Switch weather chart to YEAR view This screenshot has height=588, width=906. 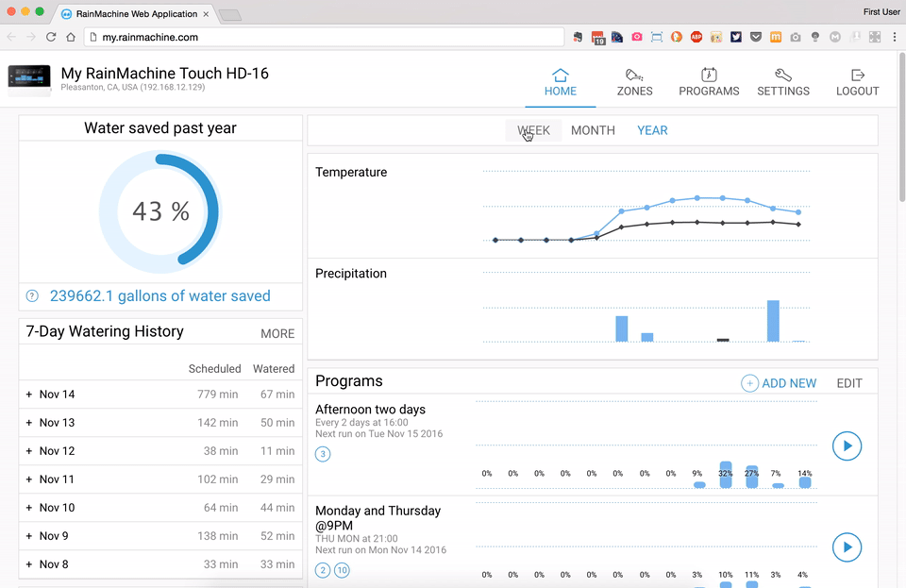tap(652, 130)
